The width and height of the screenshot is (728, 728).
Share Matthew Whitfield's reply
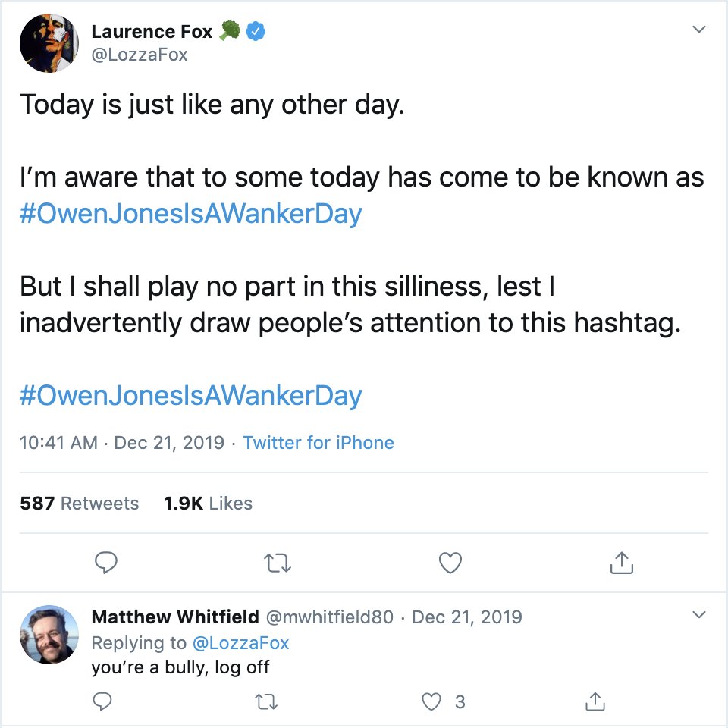596,702
